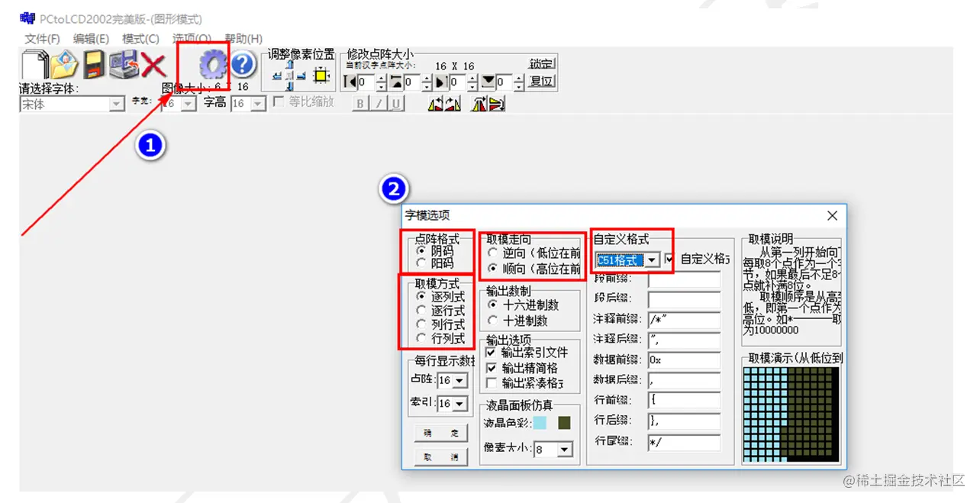Screen dimensions: 980x503
Task: Click the 取模演示 preview grid
Action: pyautogui.click(x=790, y=414)
